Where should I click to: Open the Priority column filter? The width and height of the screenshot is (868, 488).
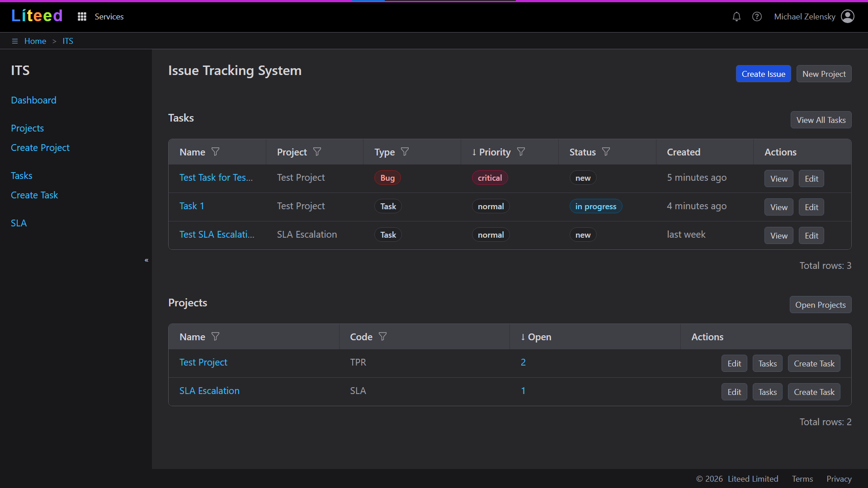pyautogui.click(x=521, y=152)
